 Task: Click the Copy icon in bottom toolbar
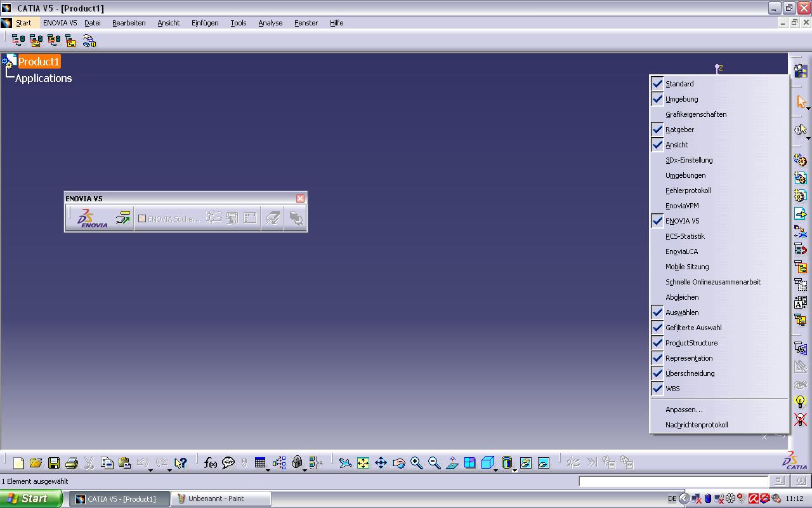pos(107,463)
